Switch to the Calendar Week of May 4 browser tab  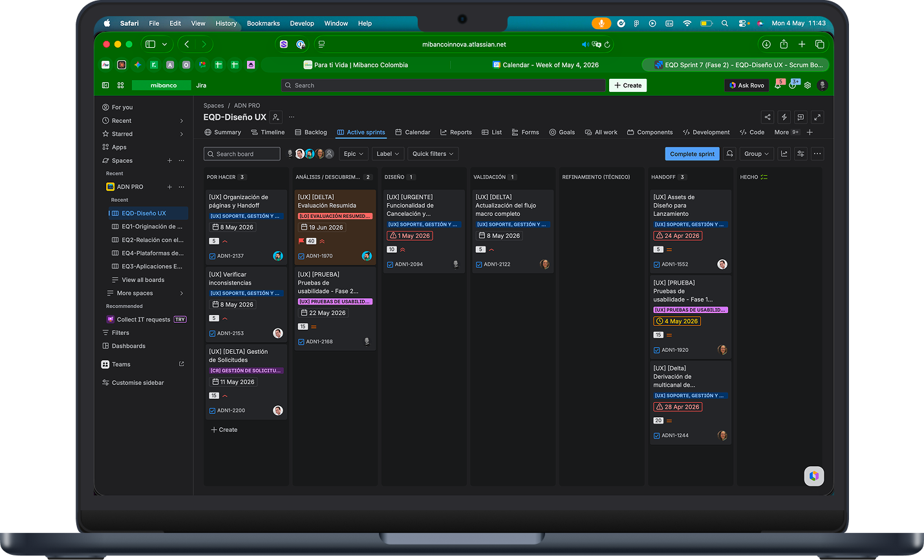click(x=546, y=65)
